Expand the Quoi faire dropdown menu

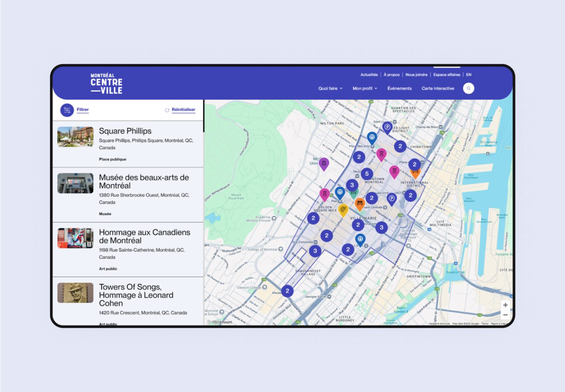click(x=330, y=88)
